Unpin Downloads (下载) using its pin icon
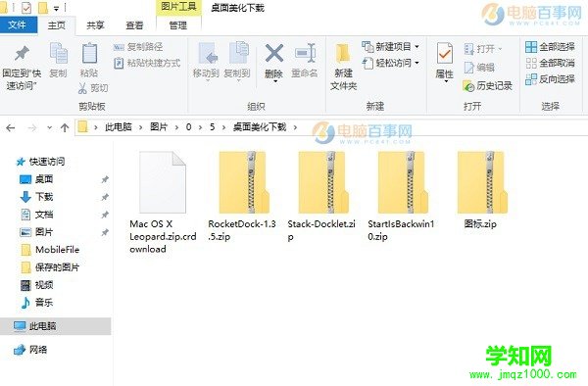Viewport: 588px width, 386px height. coord(105,197)
